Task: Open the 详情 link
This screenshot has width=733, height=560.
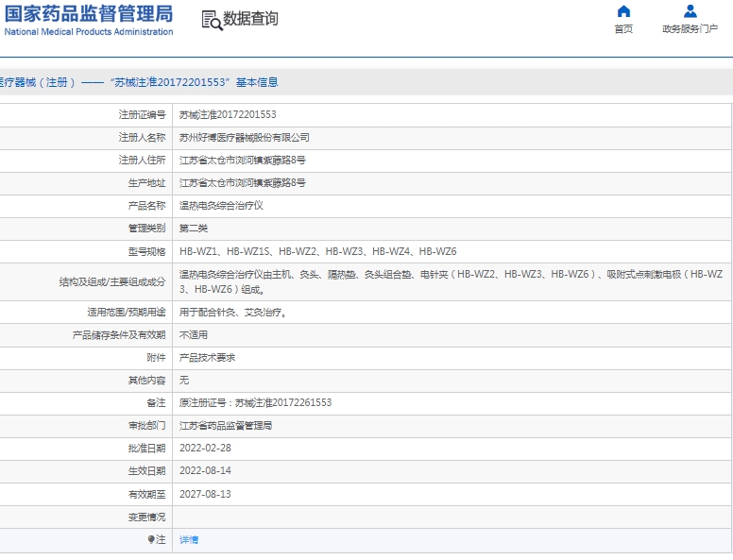Action: pyautogui.click(x=189, y=539)
